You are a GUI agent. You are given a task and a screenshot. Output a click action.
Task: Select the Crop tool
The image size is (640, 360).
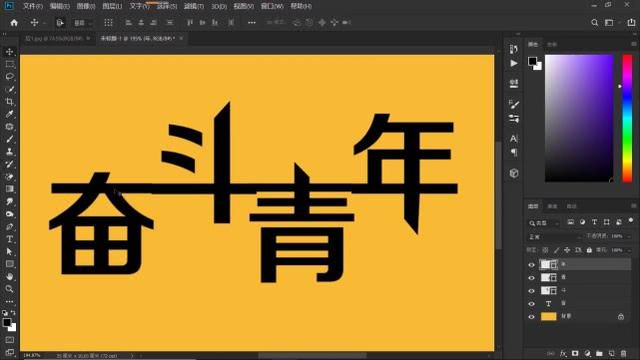point(9,102)
